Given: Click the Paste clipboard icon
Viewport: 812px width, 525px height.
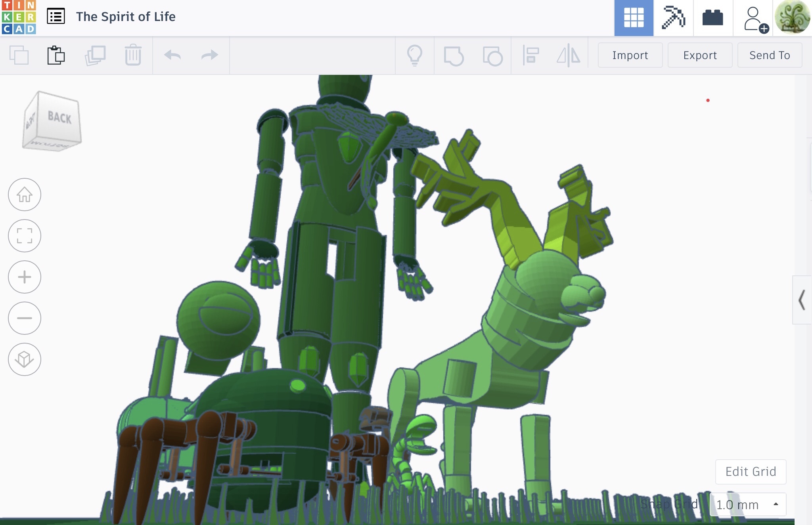Looking at the screenshot, I should [x=56, y=55].
